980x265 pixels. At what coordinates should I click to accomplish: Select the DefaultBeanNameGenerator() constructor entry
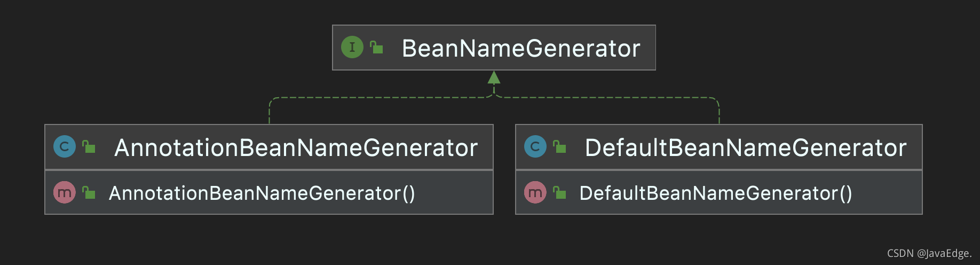(715, 193)
